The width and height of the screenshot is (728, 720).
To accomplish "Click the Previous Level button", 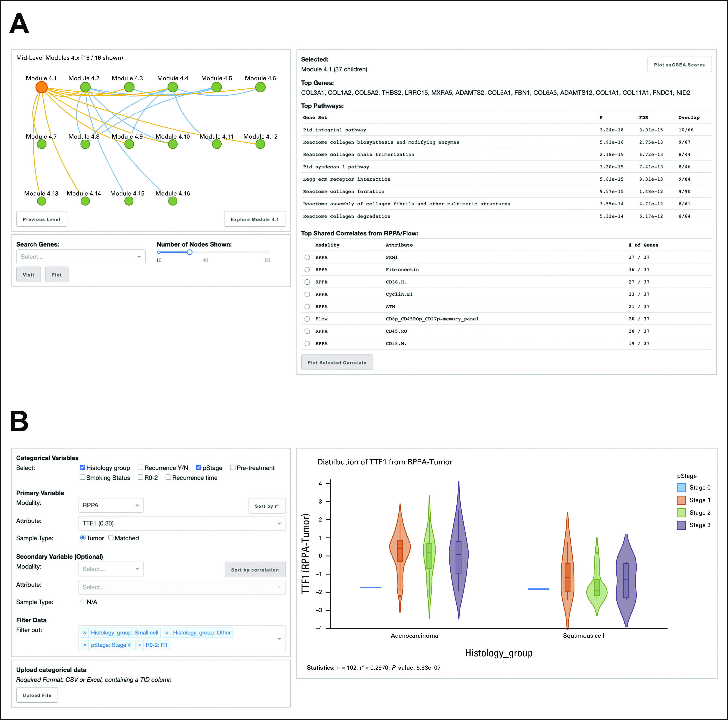I will pos(42,219).
